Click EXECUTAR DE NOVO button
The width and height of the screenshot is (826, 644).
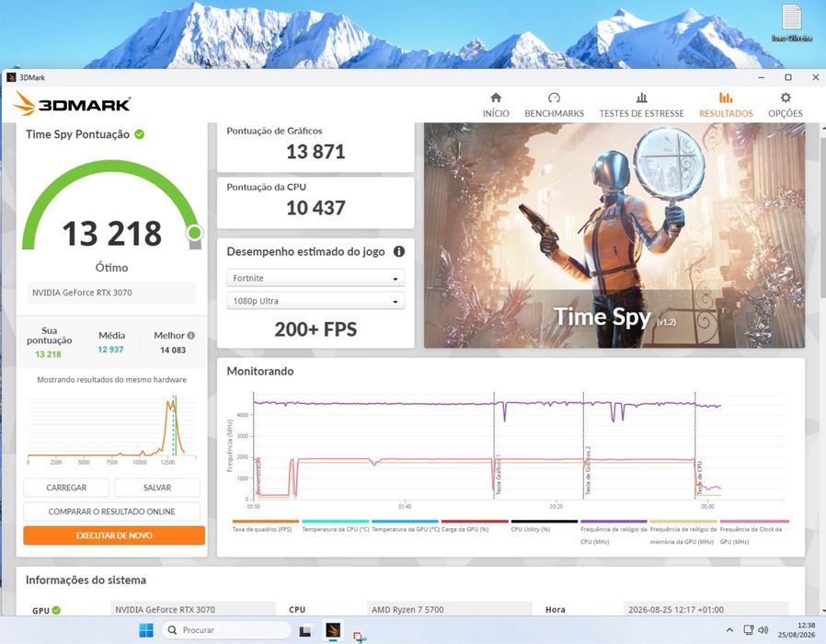coord(114,535)
